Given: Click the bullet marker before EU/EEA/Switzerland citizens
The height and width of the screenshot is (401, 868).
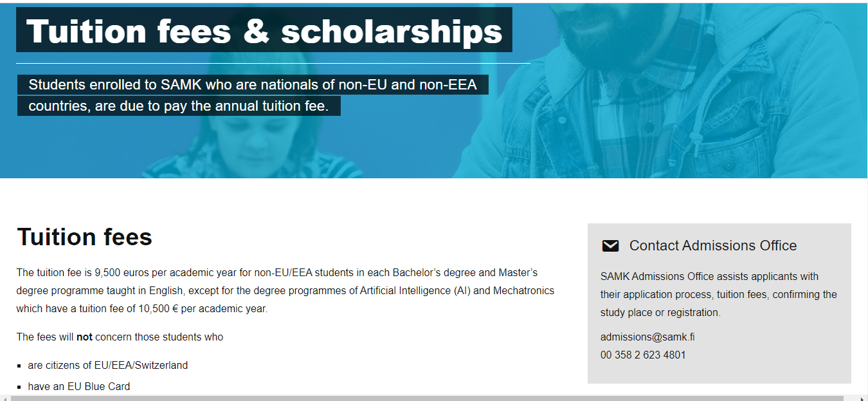Looking at the screenshot, I should [19, 366].
